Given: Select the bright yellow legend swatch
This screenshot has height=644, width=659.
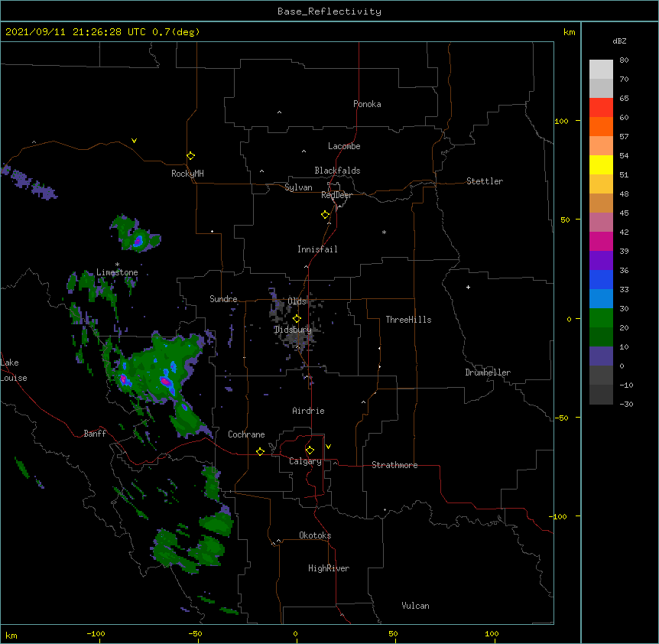Looking at the screenshot, I should click(601, 164).
